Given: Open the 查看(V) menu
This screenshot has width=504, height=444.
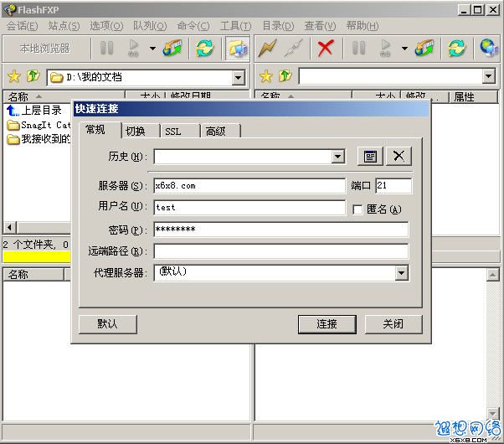Looking at the screenshot, I should [x=320, y=26].
